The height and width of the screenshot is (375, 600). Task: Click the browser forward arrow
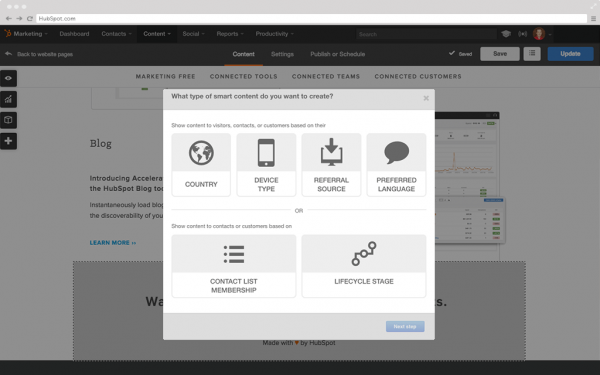coord(19,18)
